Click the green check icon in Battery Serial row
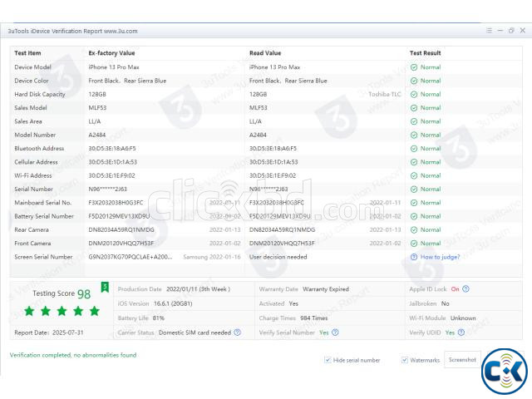The width and height of the screenshot is (532, 399). coord(414,216)
